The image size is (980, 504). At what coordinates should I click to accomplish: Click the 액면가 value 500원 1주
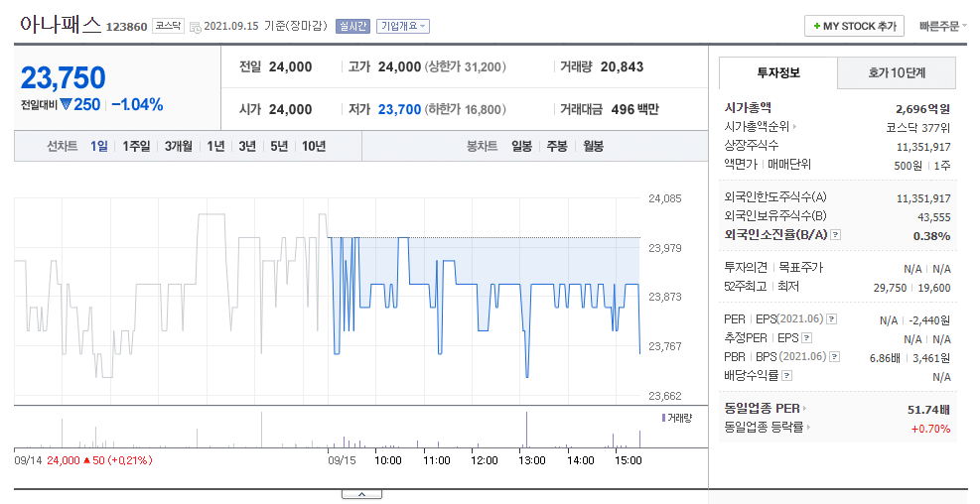pos(921,166)
